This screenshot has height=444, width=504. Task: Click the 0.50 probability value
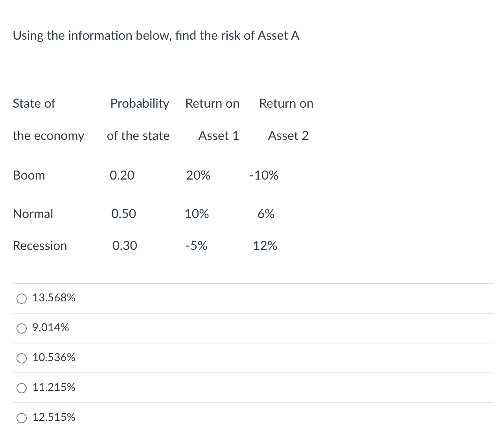pyautogui.click(x=123, y=214)
